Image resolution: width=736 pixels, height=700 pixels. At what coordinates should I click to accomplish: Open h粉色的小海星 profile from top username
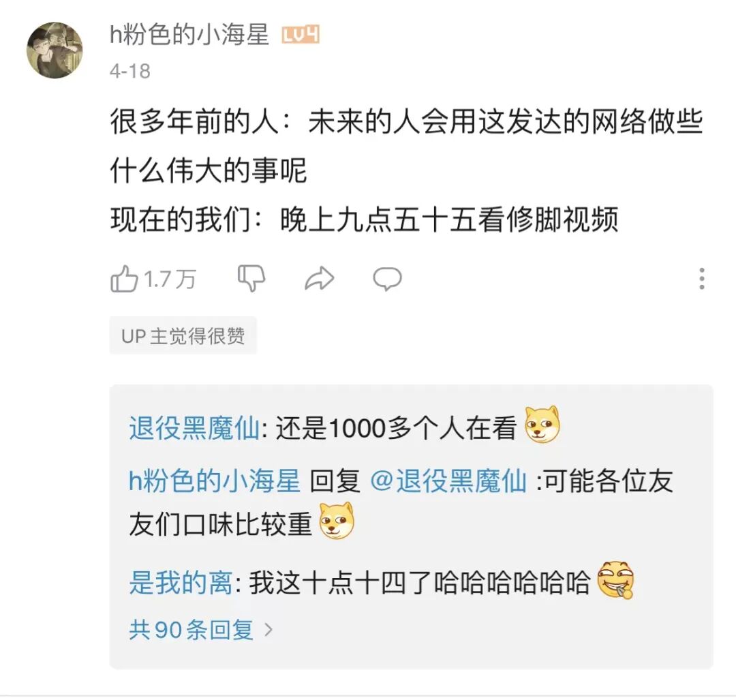(x=189, y=35)
